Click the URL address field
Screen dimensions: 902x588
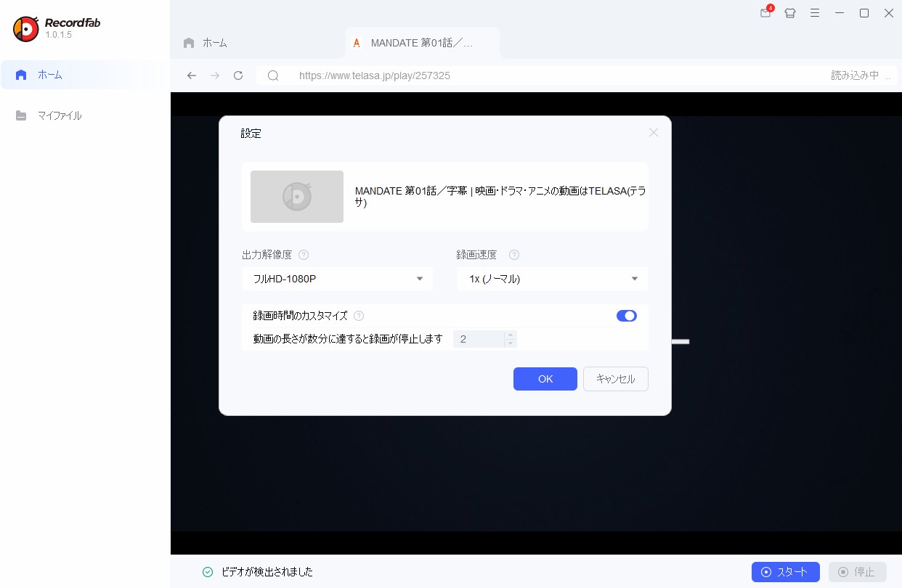point(552,75)
